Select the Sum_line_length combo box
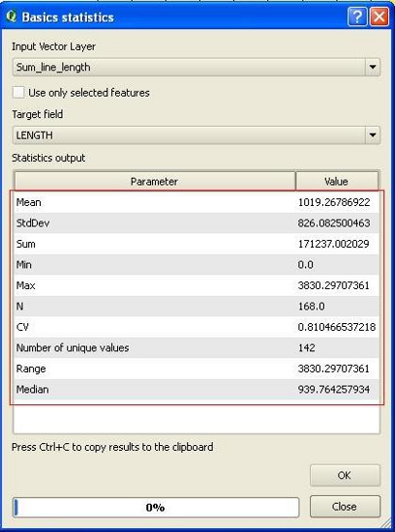Screen dimensions: 395x532 pyautogui.click(x=197, y=67)
